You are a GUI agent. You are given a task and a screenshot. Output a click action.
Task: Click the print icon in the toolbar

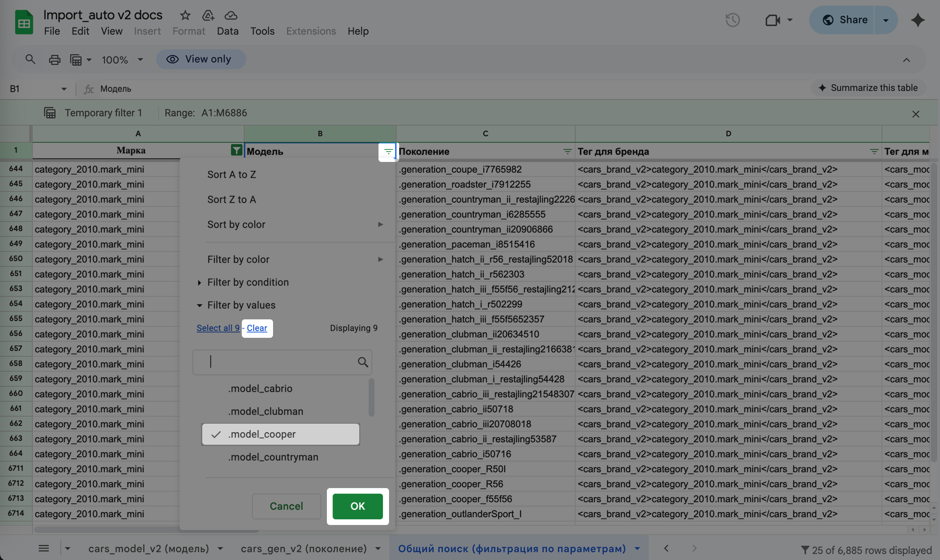click(55, 60)
